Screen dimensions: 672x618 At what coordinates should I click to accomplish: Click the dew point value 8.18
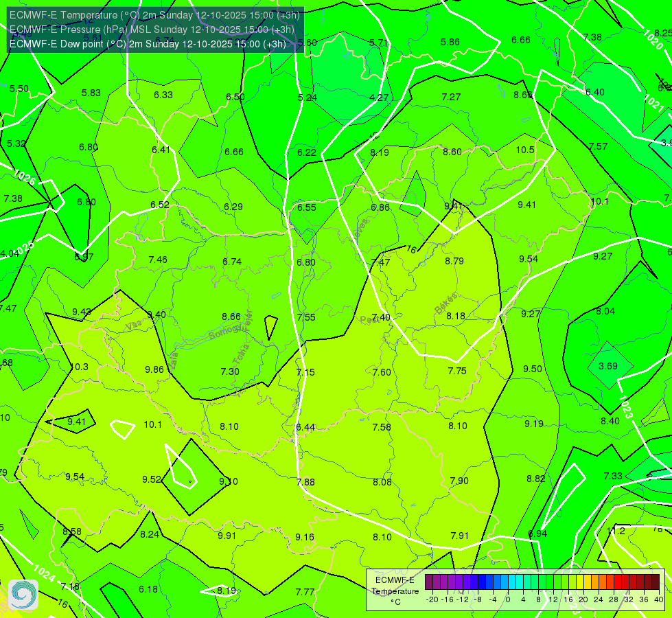[x=455, y=316]
